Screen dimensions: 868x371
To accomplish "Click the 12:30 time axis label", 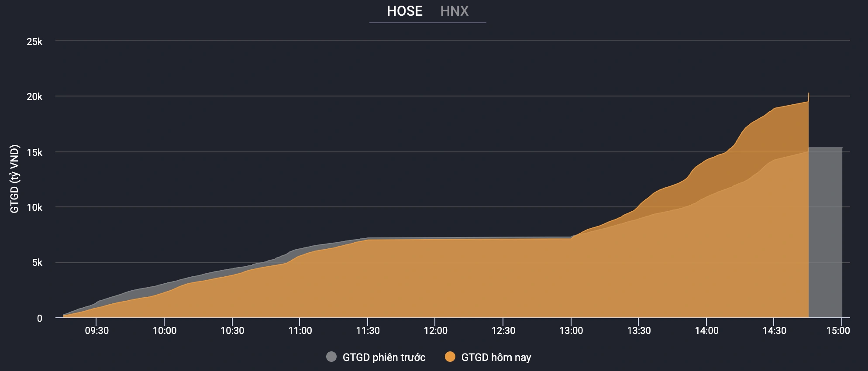I will (503, 330).
